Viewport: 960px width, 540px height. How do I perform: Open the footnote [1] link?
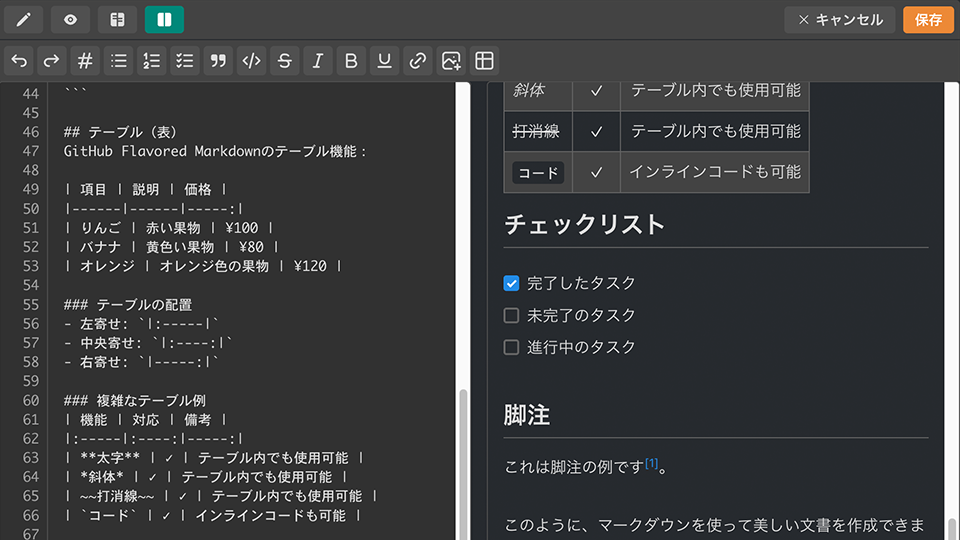651,463
